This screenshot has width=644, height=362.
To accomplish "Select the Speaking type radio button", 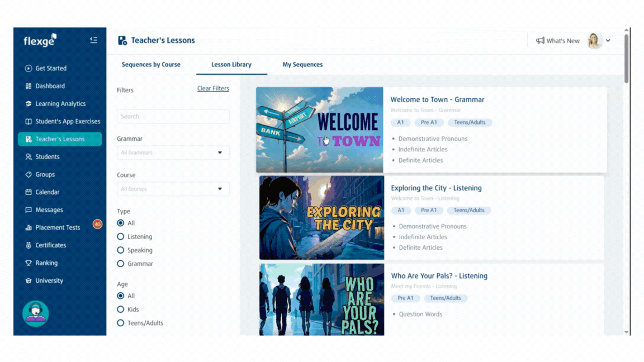I will click(121, 250).
